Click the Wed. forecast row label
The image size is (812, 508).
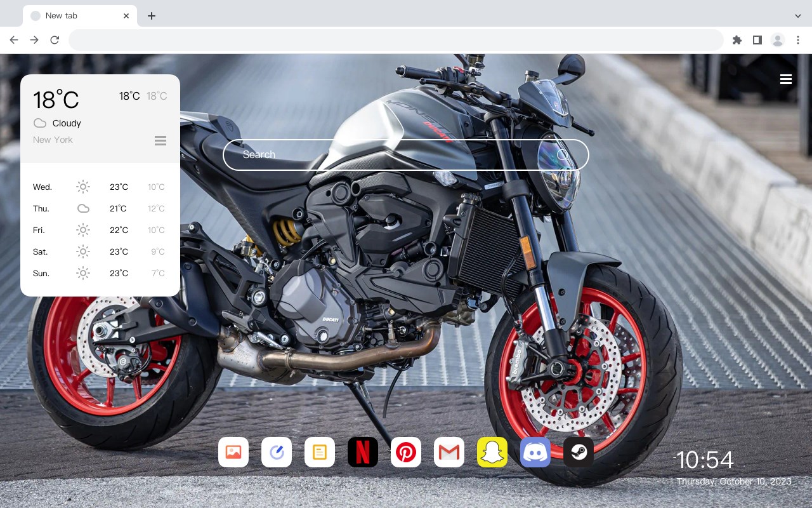tap(43, 187)
